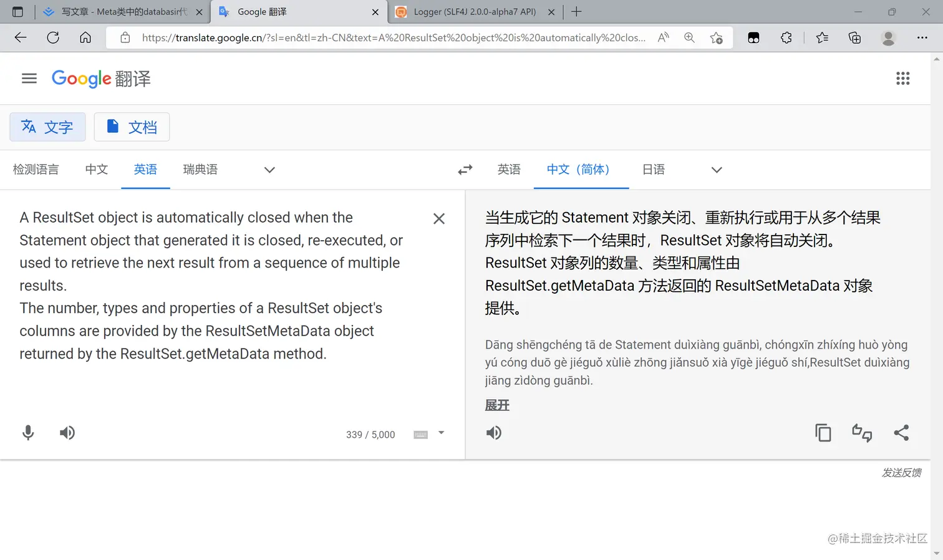Screen dimensions: 943x560
Task: Choose 英语 as source language
Action: pos(145,170)
